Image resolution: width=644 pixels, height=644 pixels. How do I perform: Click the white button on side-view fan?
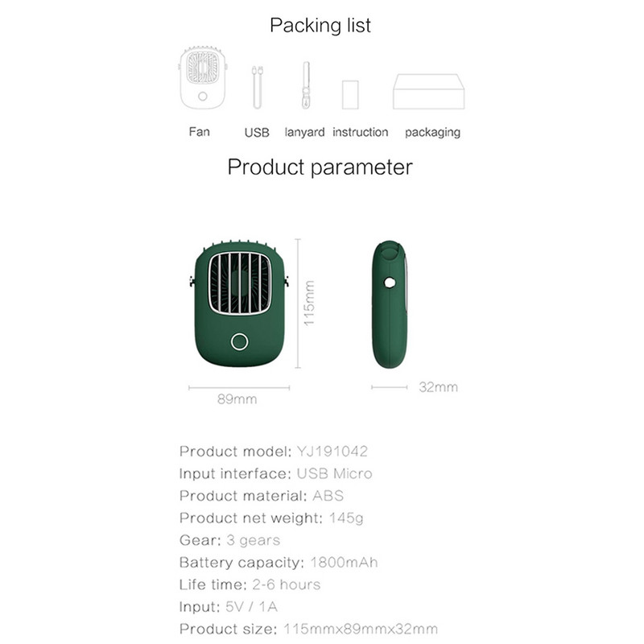click(x=390, y=283)
